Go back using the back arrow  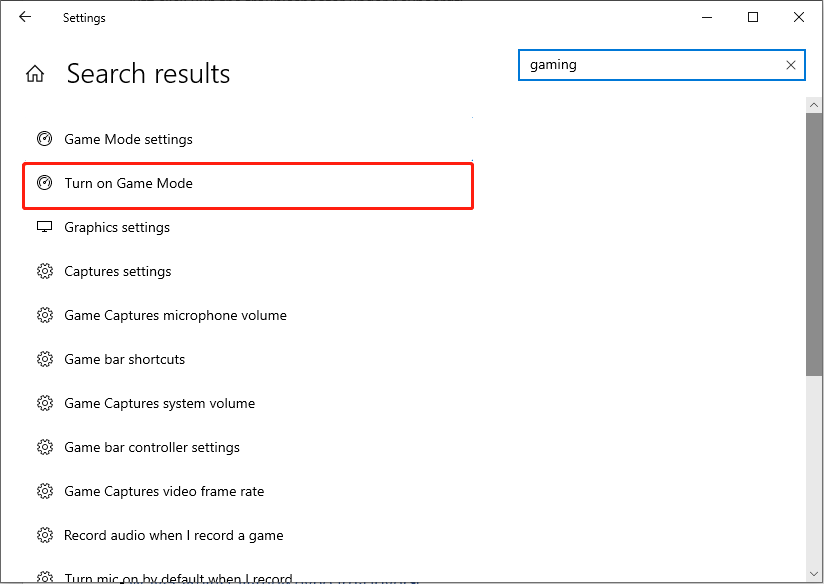tap(25, 17)
